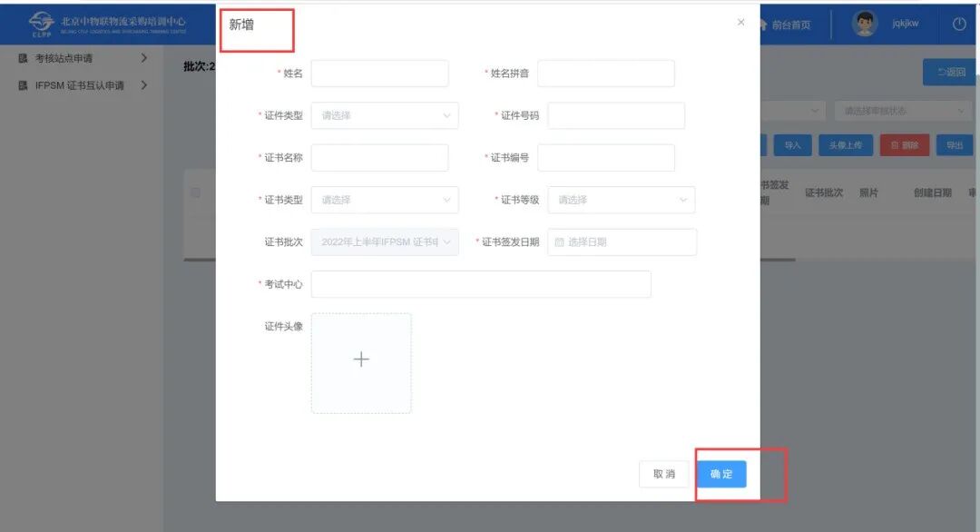The width and height of the screenshot is (980, 532).
Task: Click the return arrow on 返回 button
Action: (x=942, y=71)
